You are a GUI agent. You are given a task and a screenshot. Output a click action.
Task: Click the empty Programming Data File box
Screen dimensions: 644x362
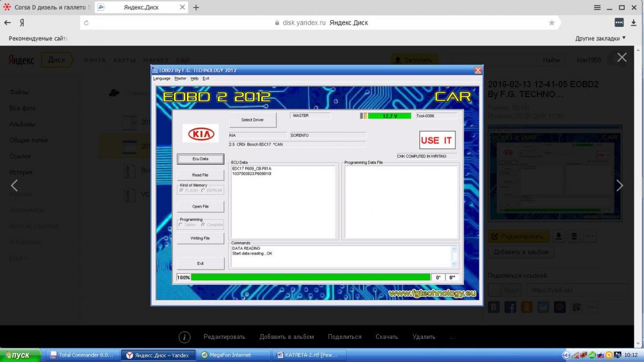tap(401, 202)
